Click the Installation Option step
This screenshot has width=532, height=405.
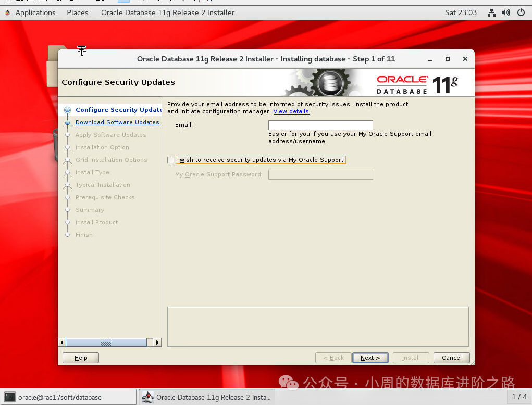click(102, 147)
